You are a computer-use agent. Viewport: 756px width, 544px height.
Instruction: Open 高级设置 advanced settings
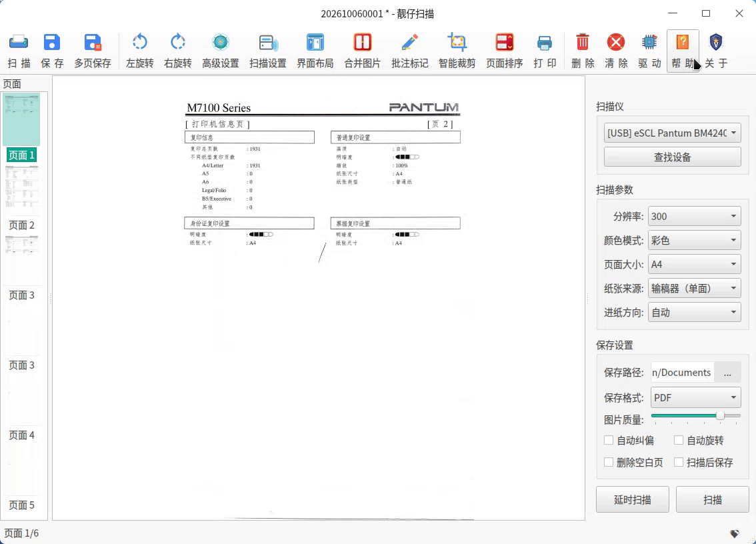[221, 51]
